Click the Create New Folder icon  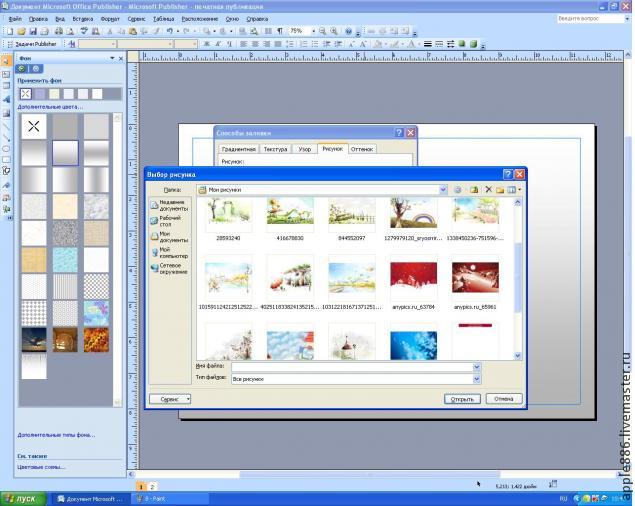pos(499,189)
